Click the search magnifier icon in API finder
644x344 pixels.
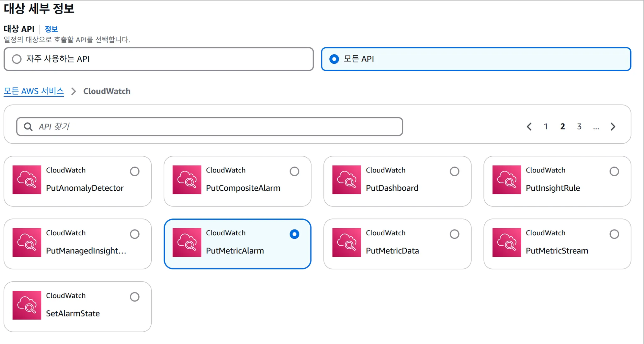pyautogui.click(x=28, y=127)
